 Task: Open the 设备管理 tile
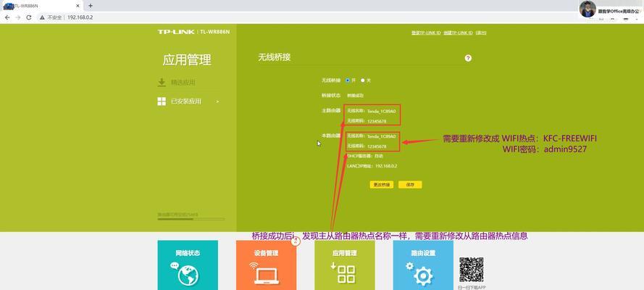tap(266, 265)
